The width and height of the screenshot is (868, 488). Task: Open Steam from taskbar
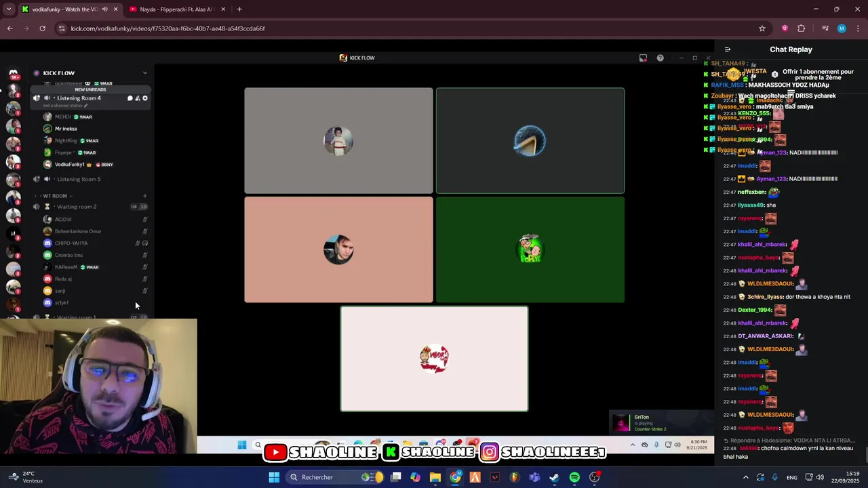coord(554,477)
